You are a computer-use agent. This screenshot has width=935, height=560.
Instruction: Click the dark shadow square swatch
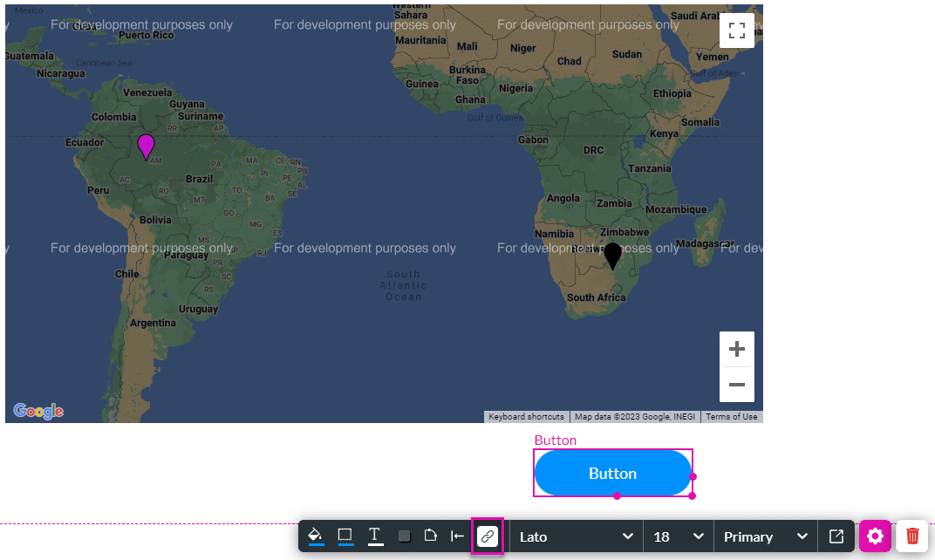click(404, 536)
